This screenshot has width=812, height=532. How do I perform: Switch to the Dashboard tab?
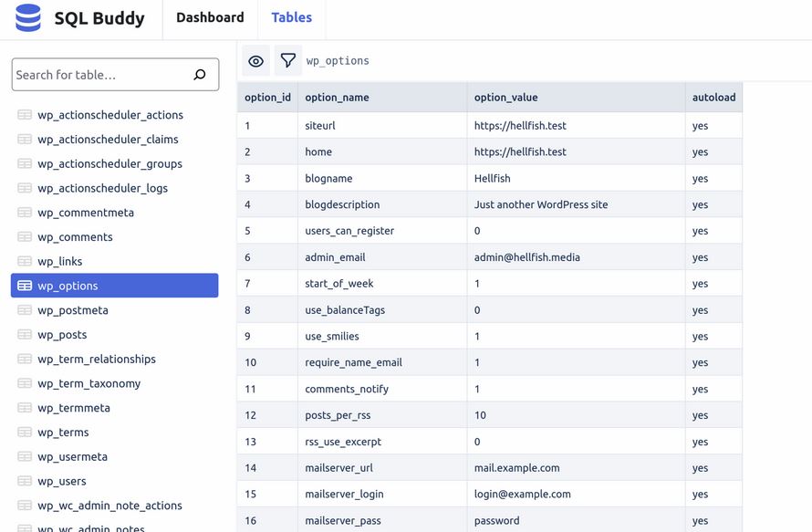(210, 17)
